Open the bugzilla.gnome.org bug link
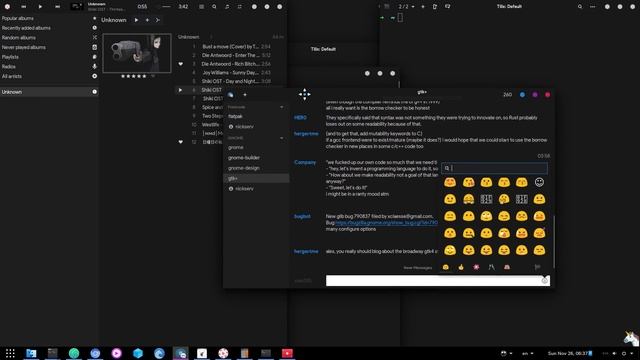Viewport: 640px width, 360px height. (386, 223)
